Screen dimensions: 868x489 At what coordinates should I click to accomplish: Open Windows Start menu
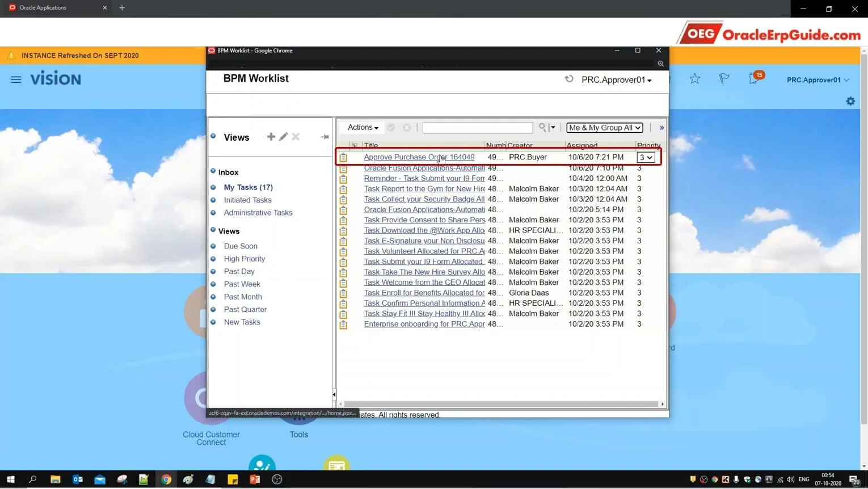click(11, 479)
